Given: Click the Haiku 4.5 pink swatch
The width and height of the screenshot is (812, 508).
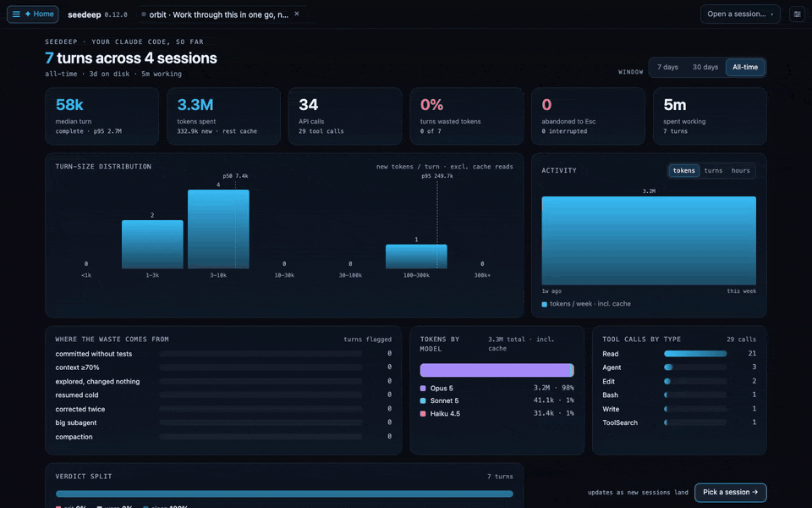Looking at the screenshot, I should [423, 414].
